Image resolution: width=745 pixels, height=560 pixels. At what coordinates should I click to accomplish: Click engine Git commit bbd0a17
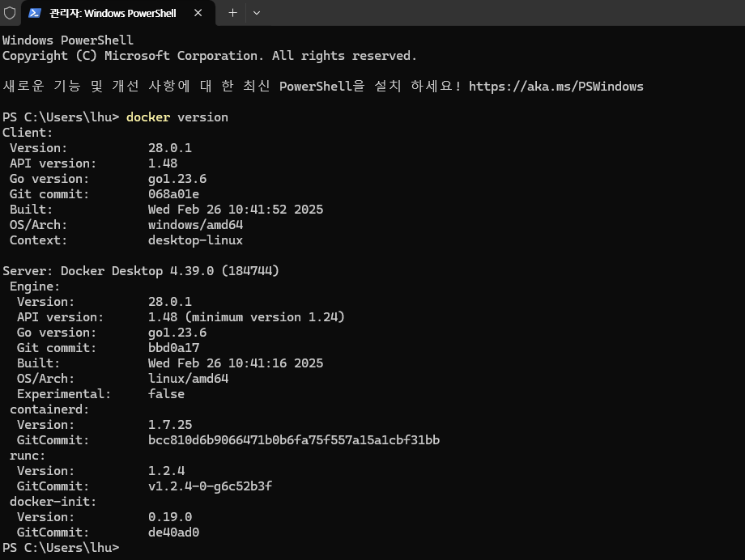(173, 348)
